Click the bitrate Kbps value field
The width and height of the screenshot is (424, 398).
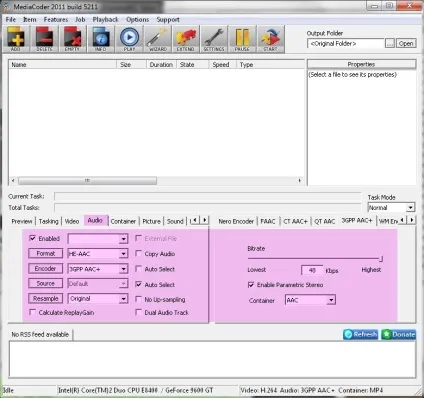[312, 270]
